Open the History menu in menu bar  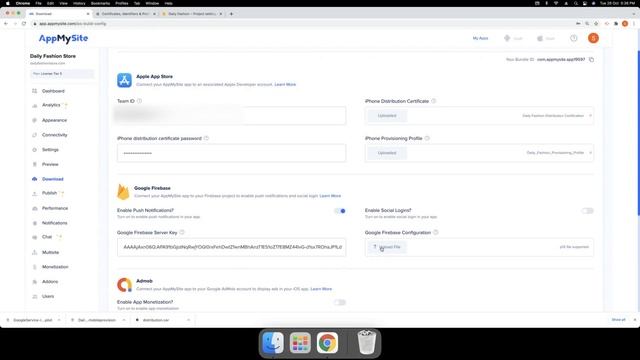click(79, 3)
